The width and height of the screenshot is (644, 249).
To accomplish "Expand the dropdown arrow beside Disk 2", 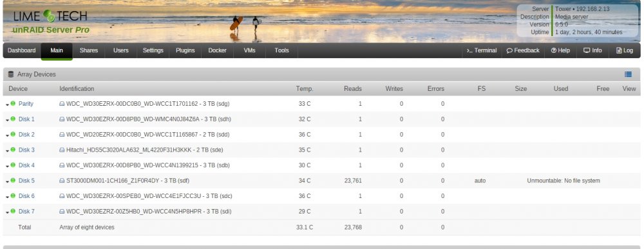I will click(x=7, y=136).
